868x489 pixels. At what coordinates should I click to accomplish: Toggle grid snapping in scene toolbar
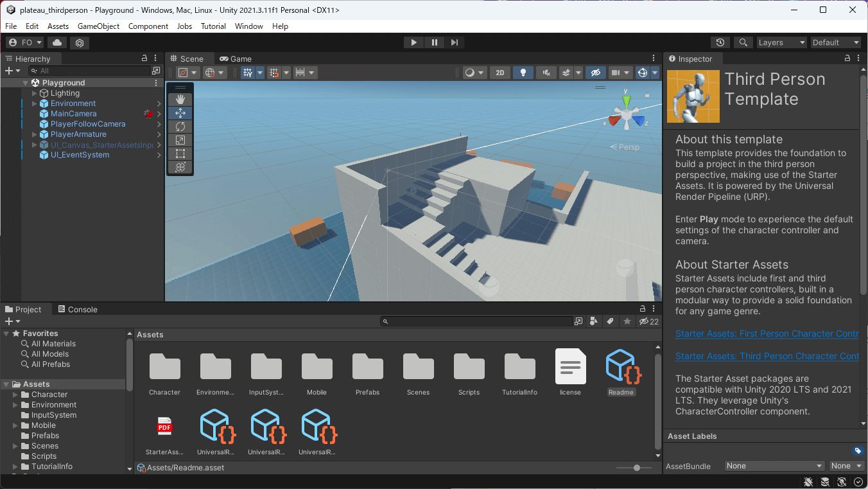tap(274, 73)
